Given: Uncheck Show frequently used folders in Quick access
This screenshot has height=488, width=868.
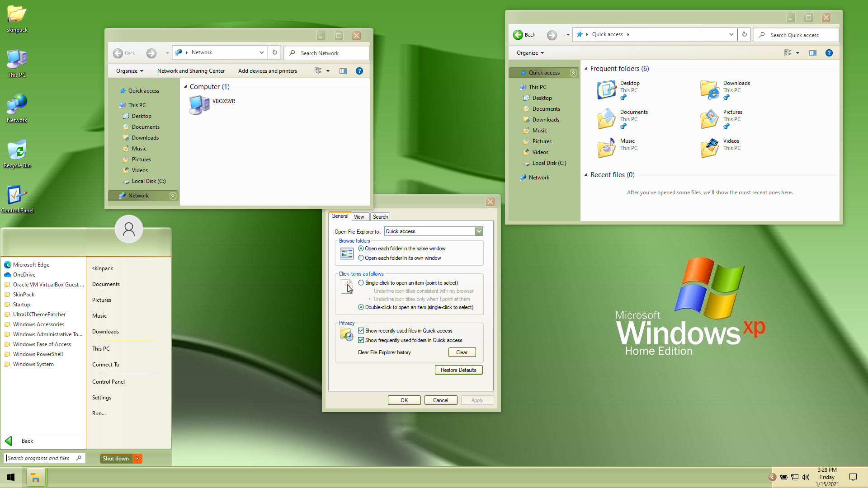Looking at the screenshot, I should tap(361, 340).
